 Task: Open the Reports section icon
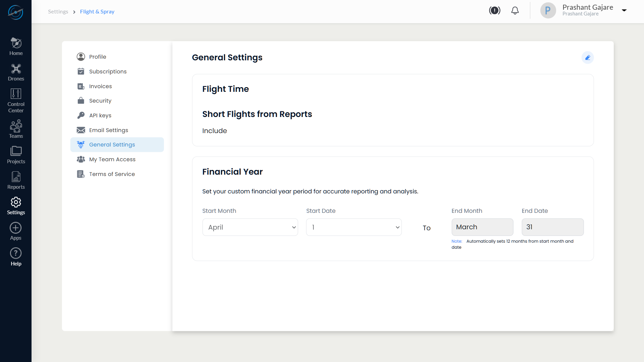pos(16,180)
